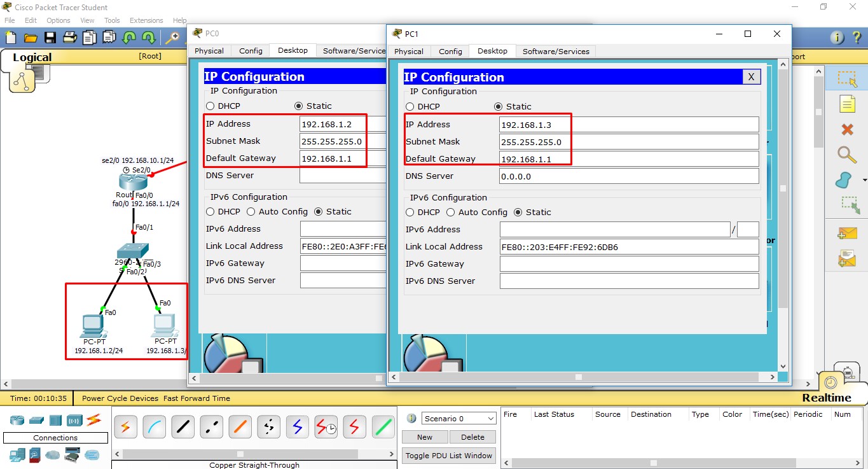The image size is (868, 469).
Task: Switch to PC1's Config tab
Action: (450, 51)
